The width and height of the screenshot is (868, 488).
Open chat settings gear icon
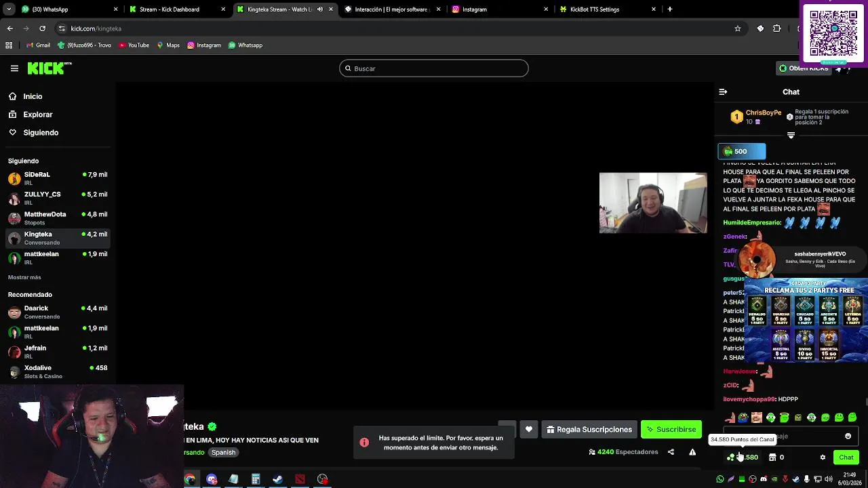point(823,457)
